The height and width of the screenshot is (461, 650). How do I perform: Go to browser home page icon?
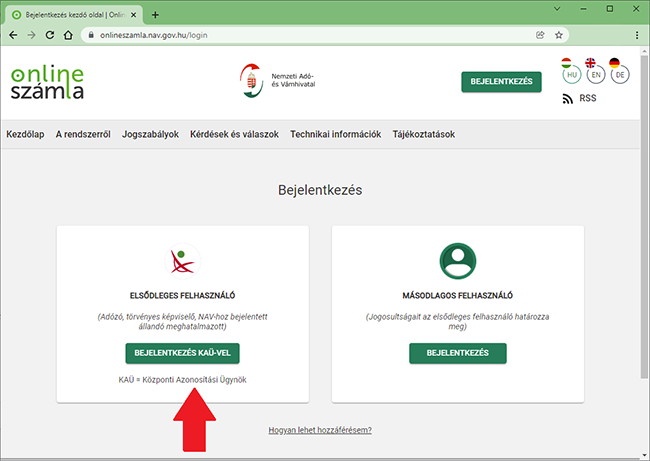[x=68, y=35]
